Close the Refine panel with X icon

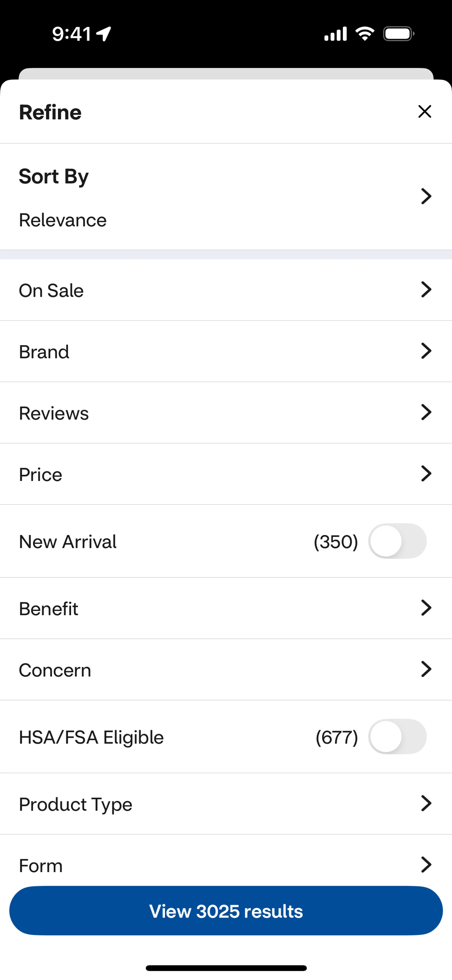pos(425,112)
